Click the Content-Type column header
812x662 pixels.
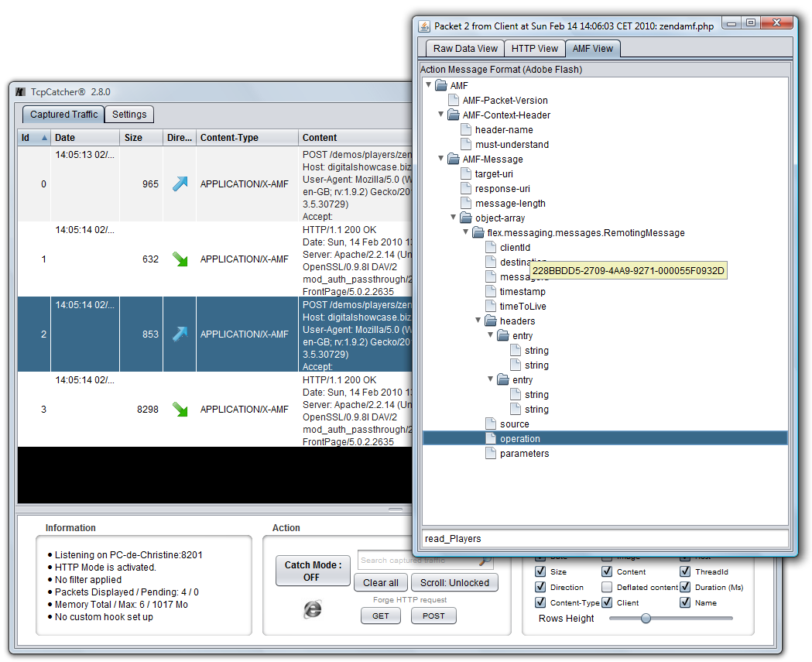[x=247, y=137]
